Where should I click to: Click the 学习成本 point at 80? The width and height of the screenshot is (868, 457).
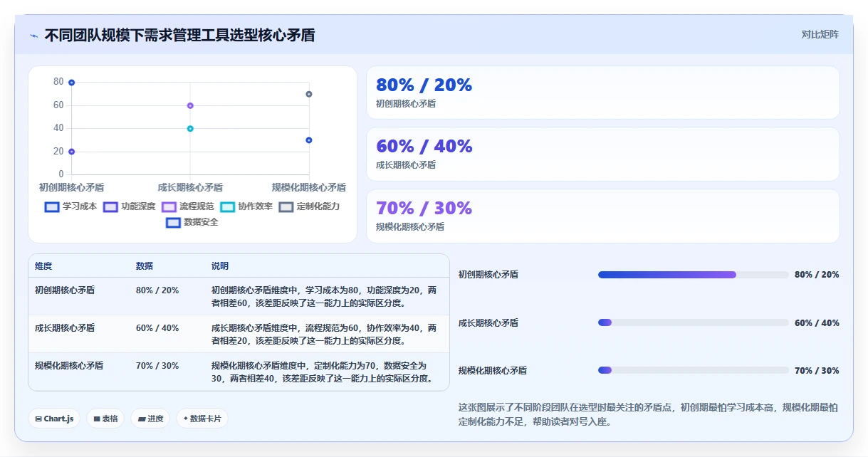(71, 83)
